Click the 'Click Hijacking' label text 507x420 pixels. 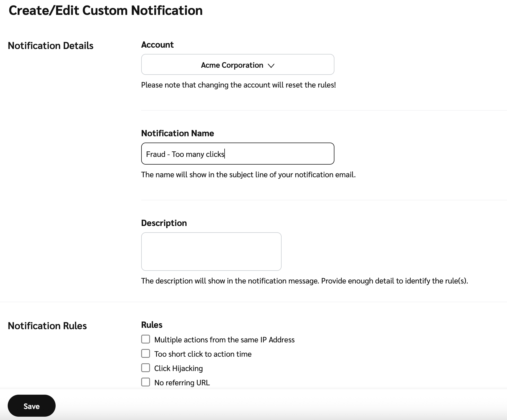[178, 368]
